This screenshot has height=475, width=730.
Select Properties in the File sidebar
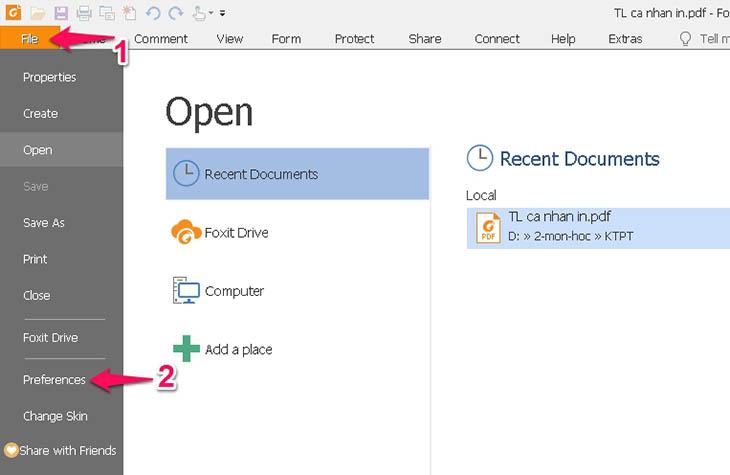[x=49, y=77]
